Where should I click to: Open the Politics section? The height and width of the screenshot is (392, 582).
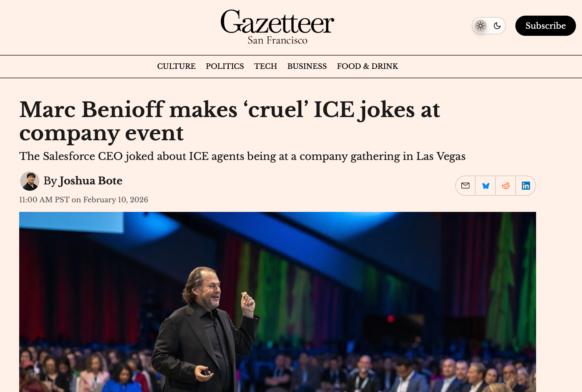(225, 66)
